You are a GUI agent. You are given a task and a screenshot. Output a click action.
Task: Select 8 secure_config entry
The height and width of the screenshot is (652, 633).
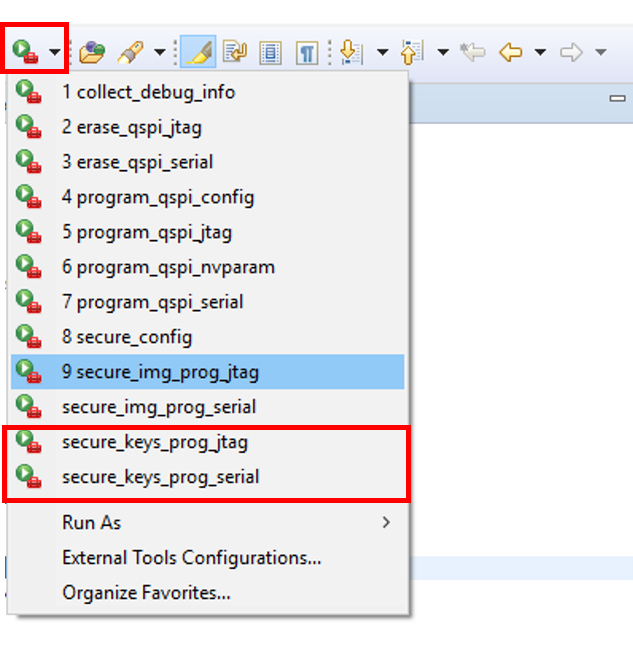coord(208,337)
